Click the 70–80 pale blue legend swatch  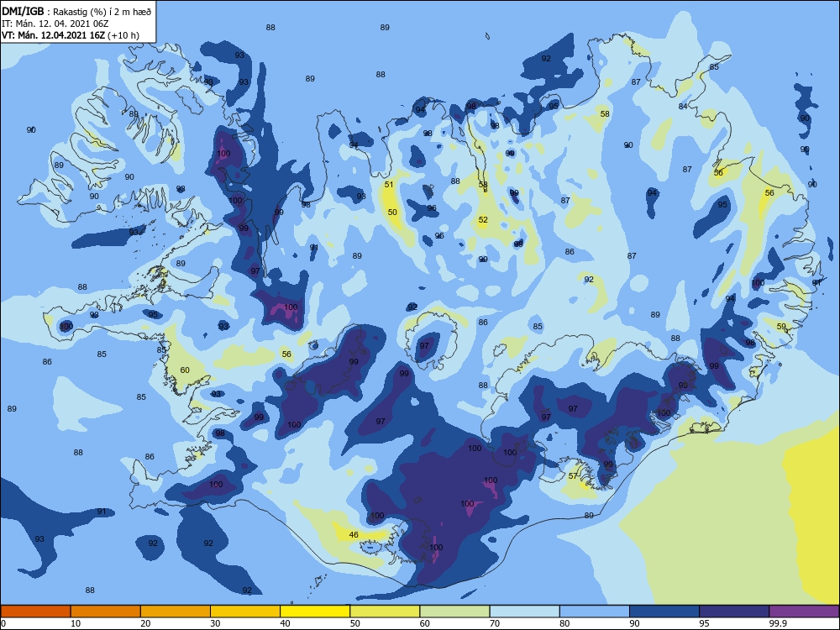[524, 612]
